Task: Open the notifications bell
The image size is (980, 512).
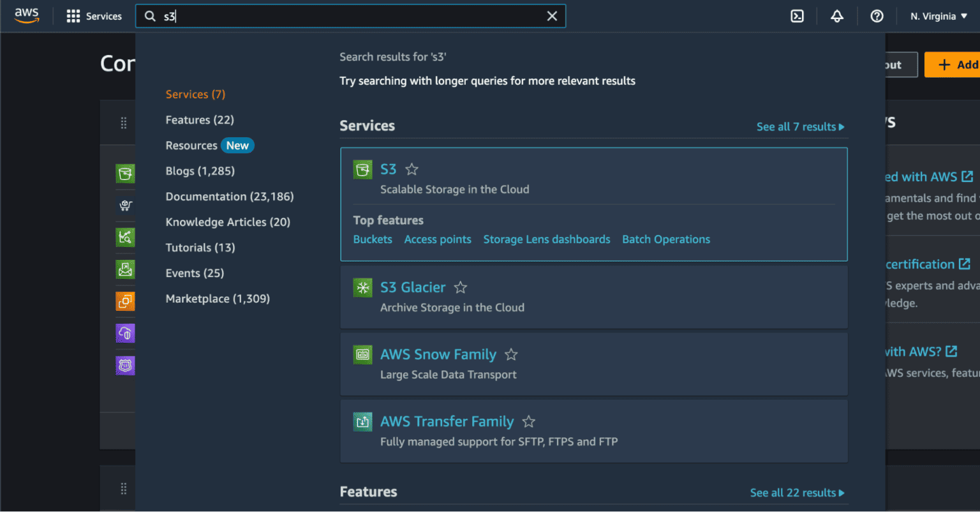Action: (837, 17)
